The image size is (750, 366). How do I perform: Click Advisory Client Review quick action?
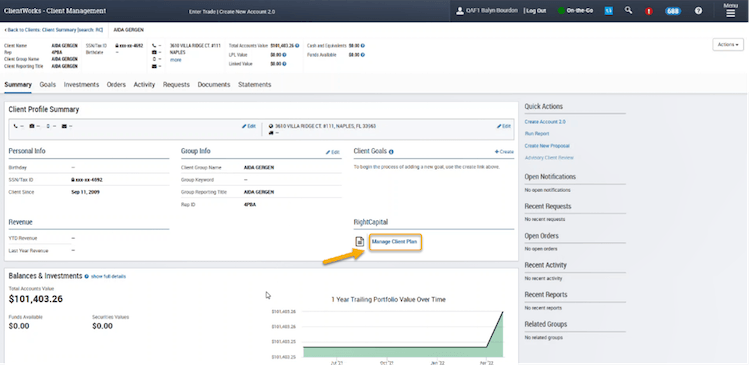point(549,157)
